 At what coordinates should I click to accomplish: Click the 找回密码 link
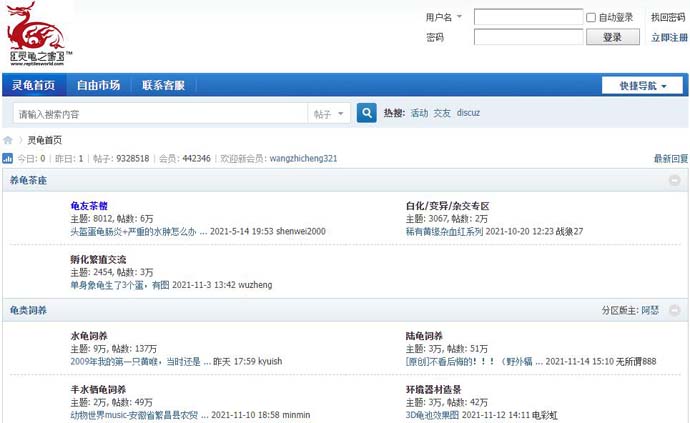tap(668, 18)
